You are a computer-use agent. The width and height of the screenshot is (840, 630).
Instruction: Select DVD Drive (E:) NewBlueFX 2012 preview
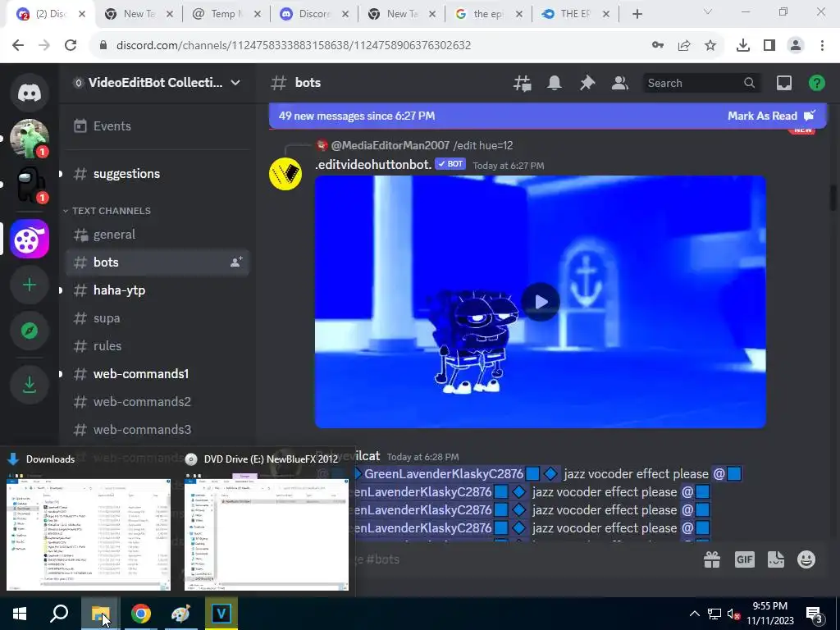(x=267, y=534)
